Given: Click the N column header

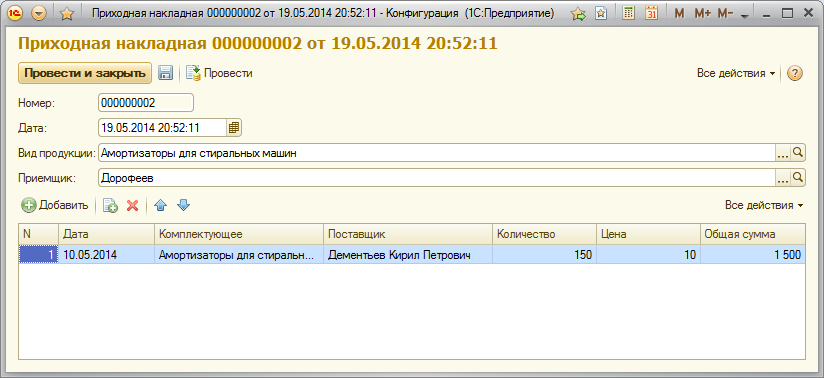Looking at the screenshot, I should [39, 234].
